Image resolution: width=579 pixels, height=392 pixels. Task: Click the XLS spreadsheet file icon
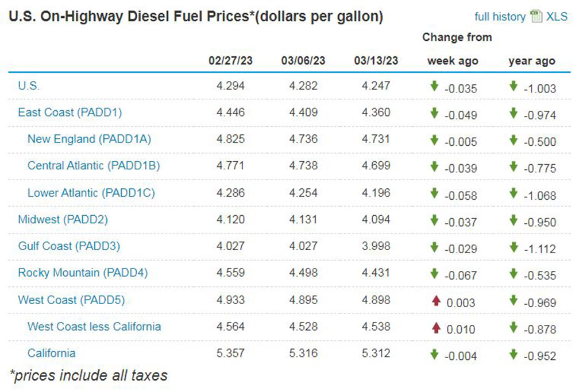coord(536,17)
